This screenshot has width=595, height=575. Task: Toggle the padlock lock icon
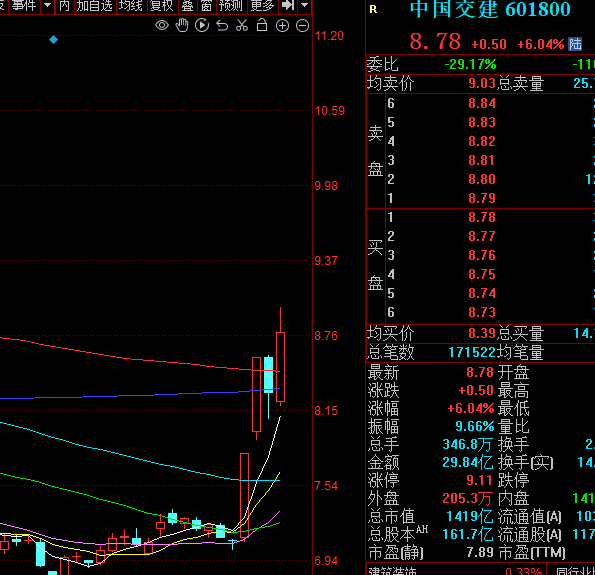click(262, 25)
